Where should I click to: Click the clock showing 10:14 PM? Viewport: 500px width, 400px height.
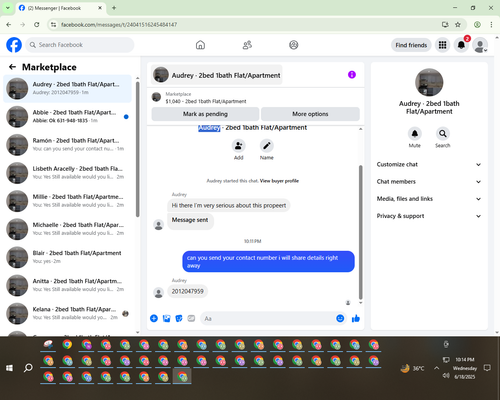point(465,360)
